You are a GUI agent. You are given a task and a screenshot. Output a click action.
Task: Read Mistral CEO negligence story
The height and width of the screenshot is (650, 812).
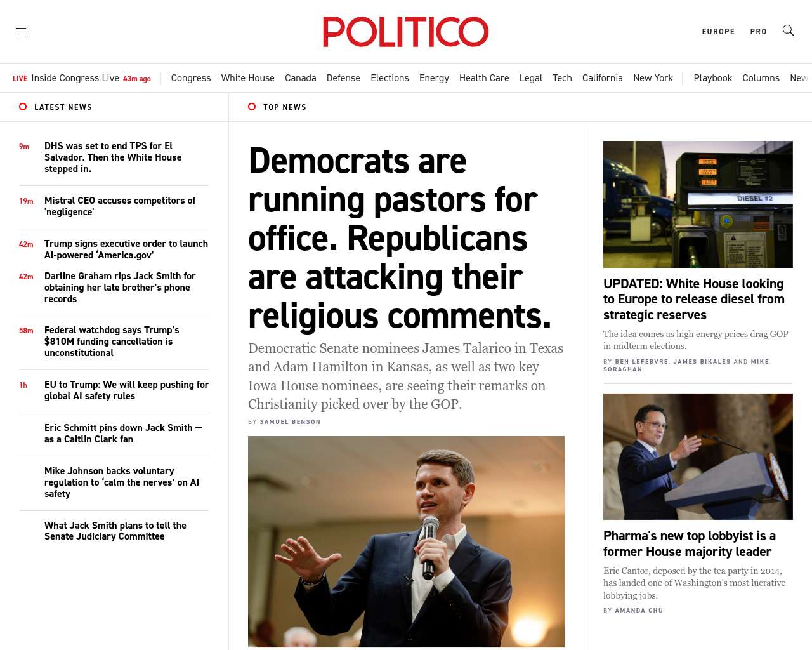click(120, 206)
